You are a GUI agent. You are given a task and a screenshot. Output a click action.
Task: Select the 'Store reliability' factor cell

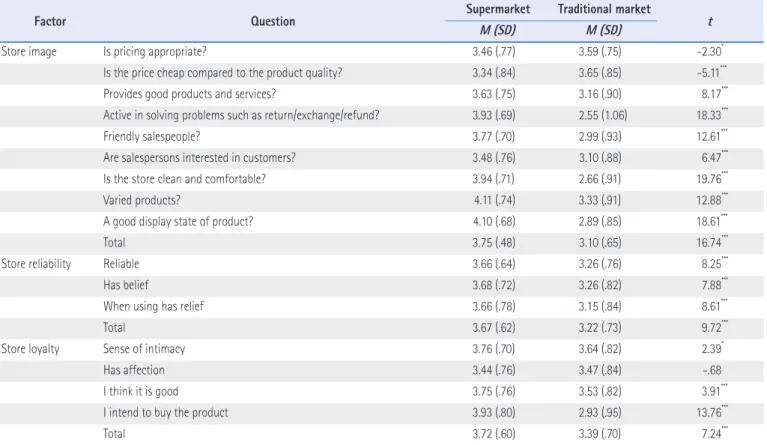[x=36, y=264]
